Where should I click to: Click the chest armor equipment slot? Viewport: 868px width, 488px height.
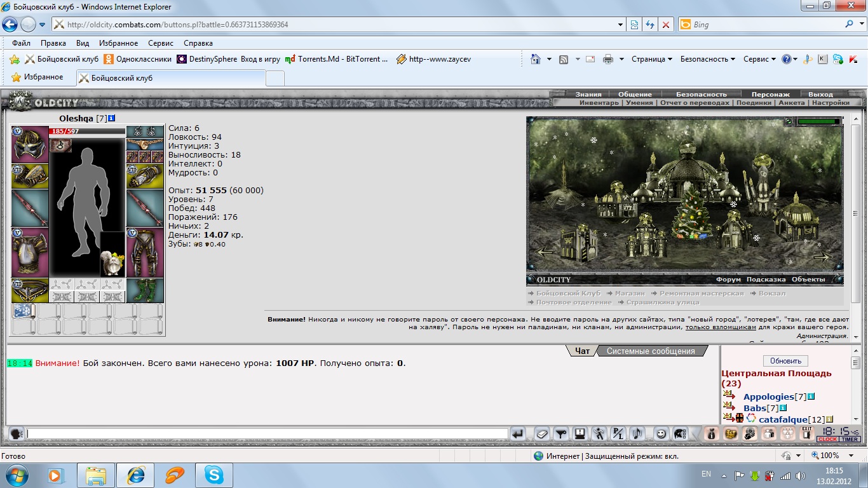pos(30,252)
